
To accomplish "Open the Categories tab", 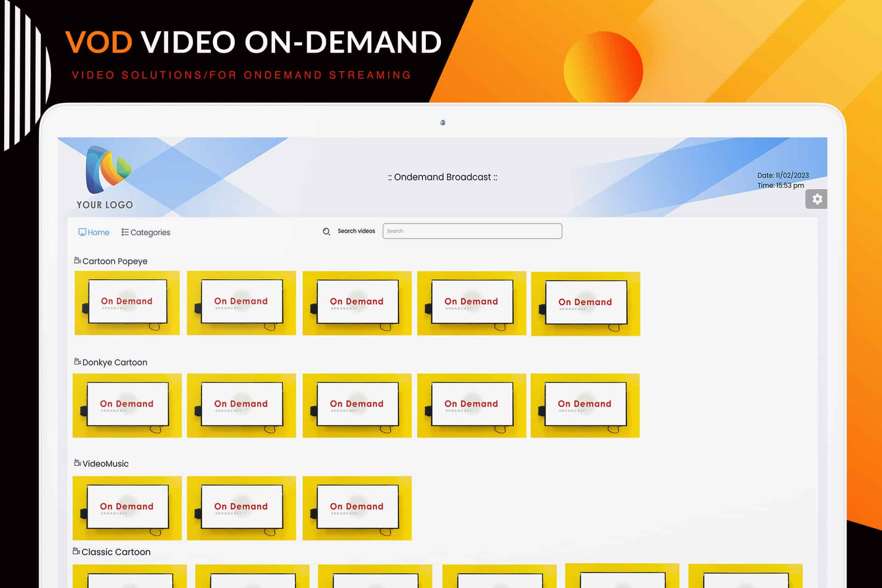I will point(146,232).
